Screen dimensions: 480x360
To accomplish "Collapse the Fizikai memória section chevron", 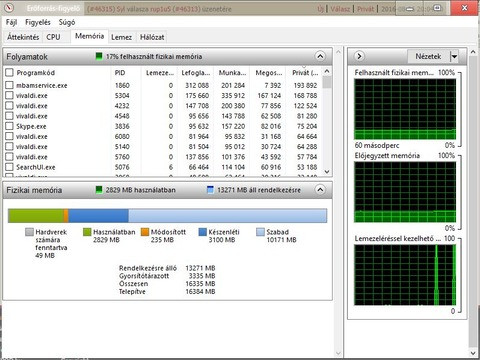I will pos(320,190).
